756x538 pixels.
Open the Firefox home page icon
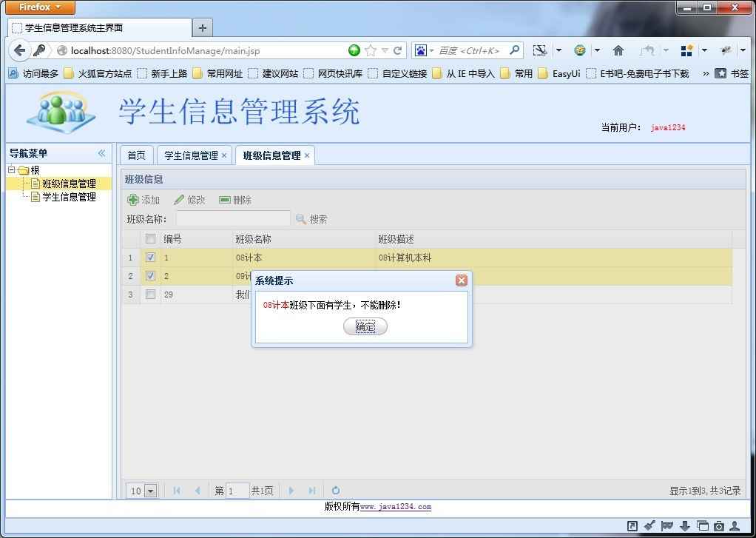[618, 50]
